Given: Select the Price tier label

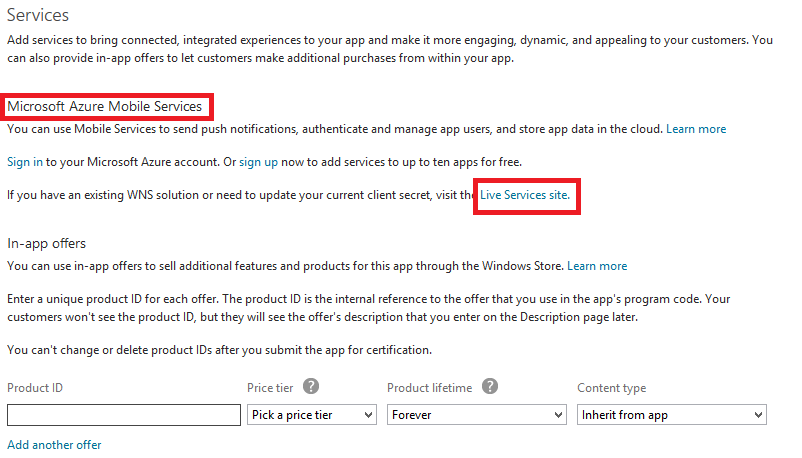Looking at the screenshot, I should (270, 388).
